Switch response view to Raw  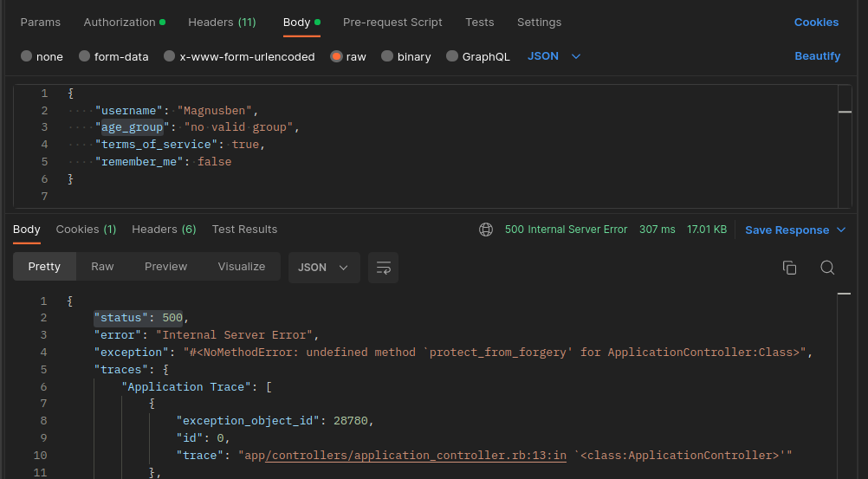(x=102, y=267)
